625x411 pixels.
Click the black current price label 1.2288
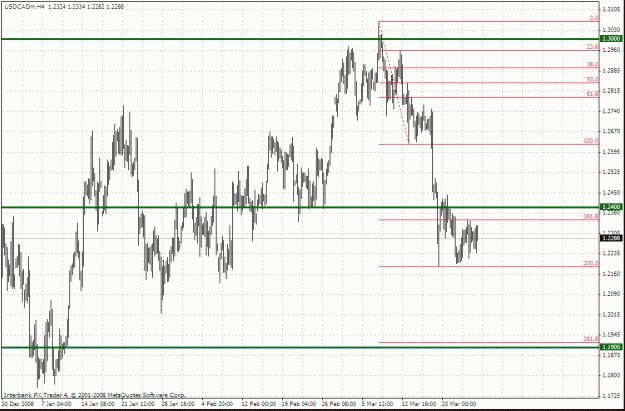pyautogui.click(x=611, y=238)
